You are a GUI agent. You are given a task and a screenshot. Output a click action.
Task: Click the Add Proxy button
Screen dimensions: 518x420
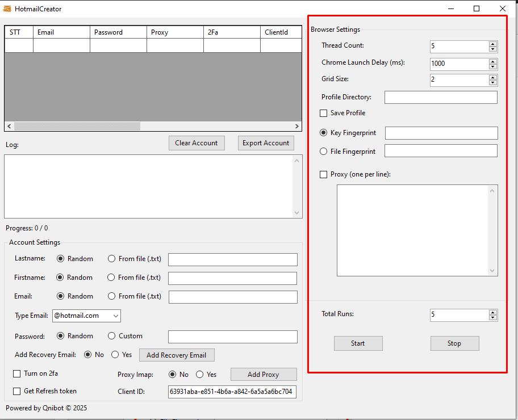click(264, 375)
